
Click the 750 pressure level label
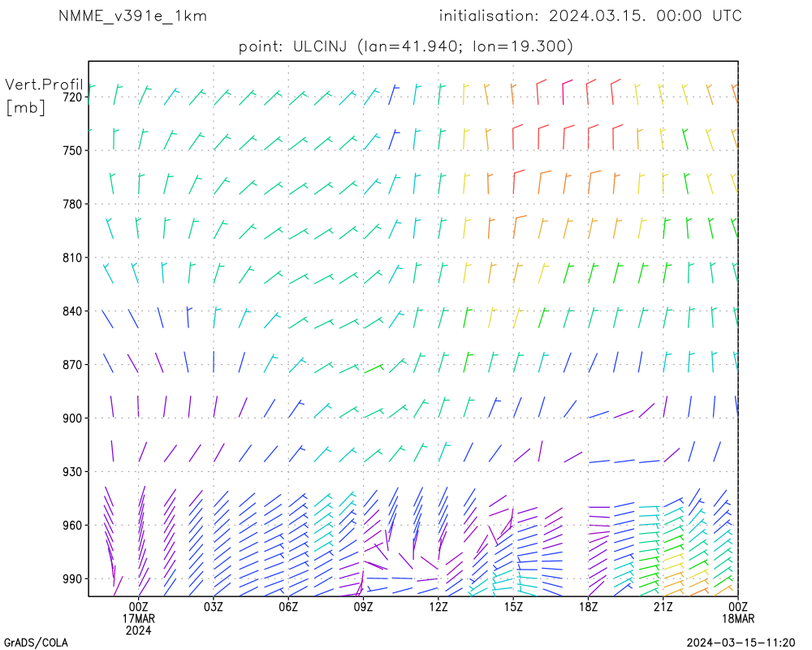tap(72, 150)
